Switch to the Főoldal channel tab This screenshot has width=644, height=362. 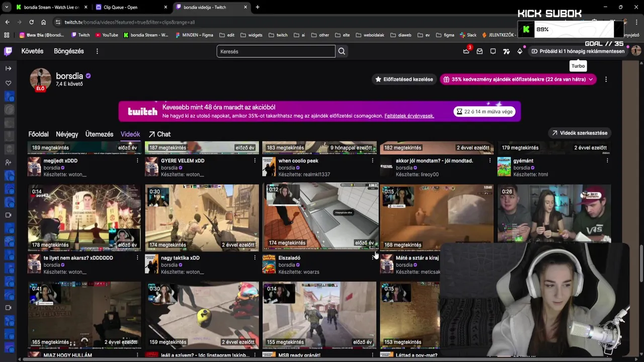pyautogui.click(x=38, y=134)
